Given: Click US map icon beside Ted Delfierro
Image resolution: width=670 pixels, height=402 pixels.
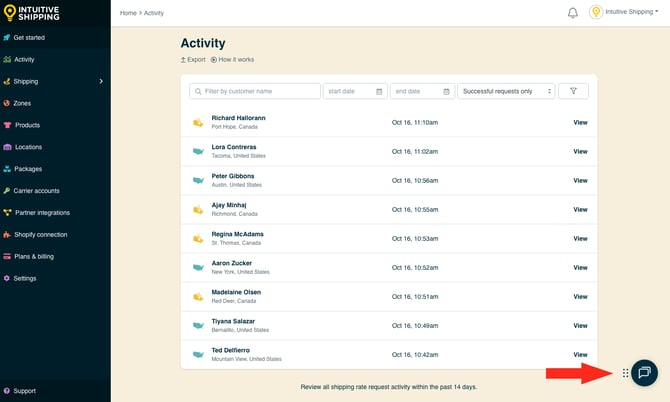Looking at the screenshot, I should [198, 355].
